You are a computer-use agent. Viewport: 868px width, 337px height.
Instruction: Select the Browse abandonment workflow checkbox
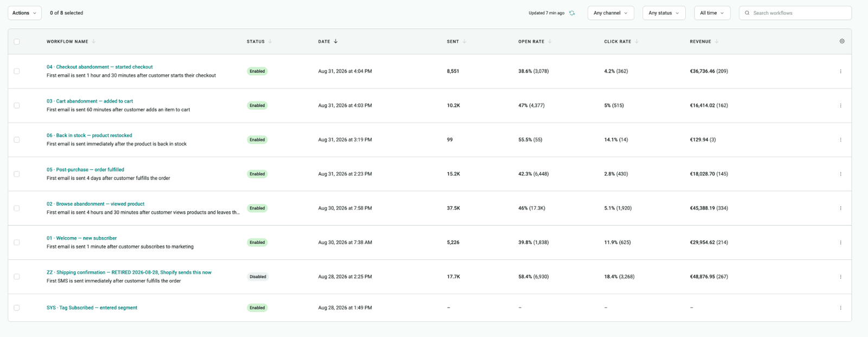coord(17,208)
